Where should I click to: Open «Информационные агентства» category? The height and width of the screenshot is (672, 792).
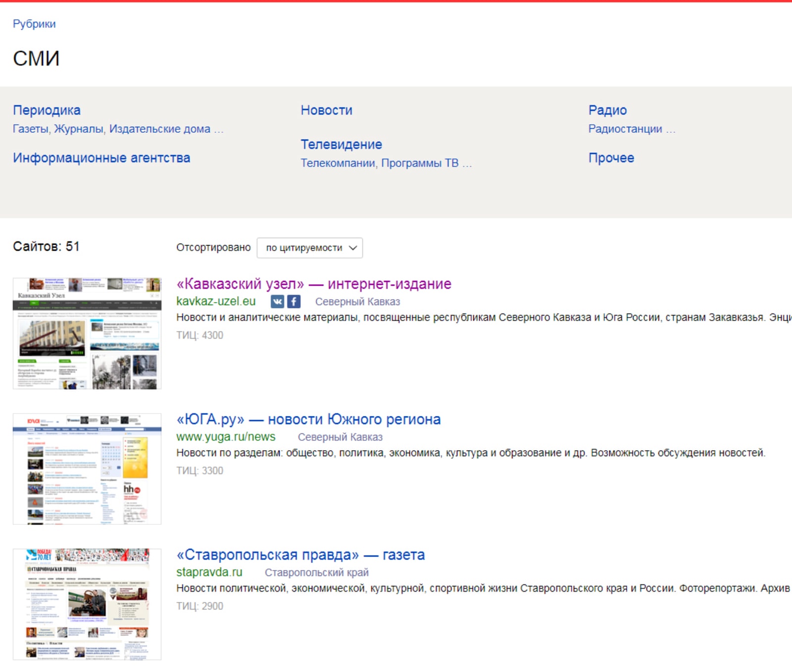click(x=101, y=157)
